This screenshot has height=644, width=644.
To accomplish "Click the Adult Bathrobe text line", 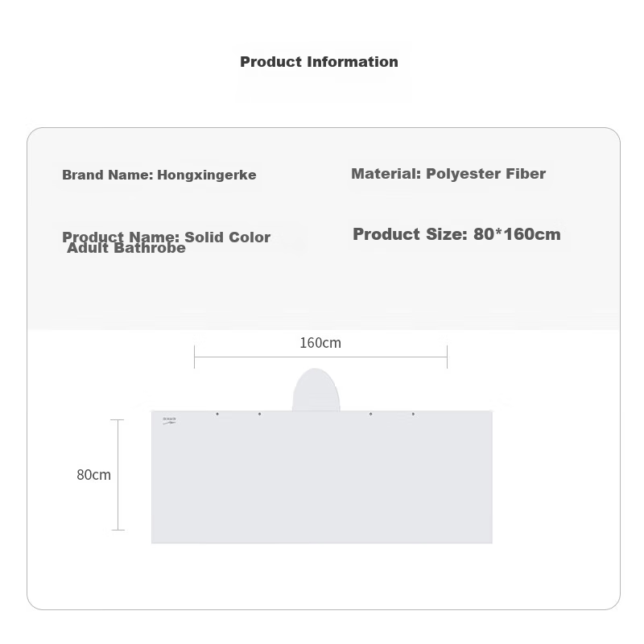I will pyautogui.click(x=126, y=248).
